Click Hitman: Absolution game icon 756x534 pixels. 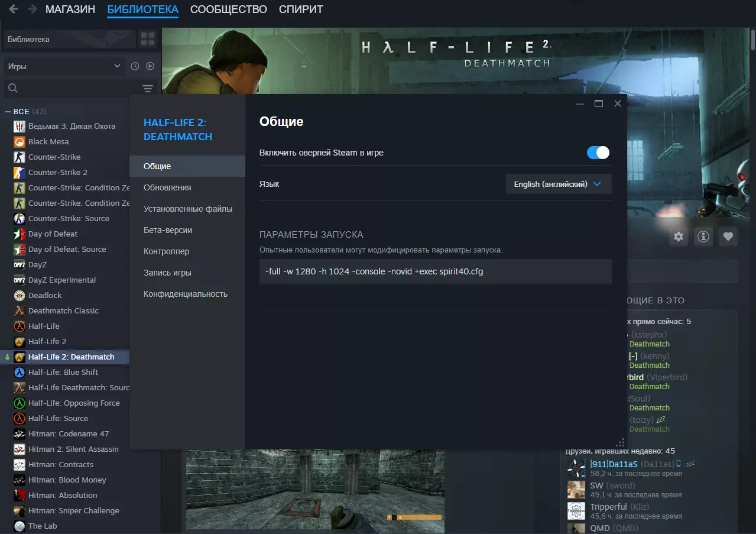tap(20, 495)
